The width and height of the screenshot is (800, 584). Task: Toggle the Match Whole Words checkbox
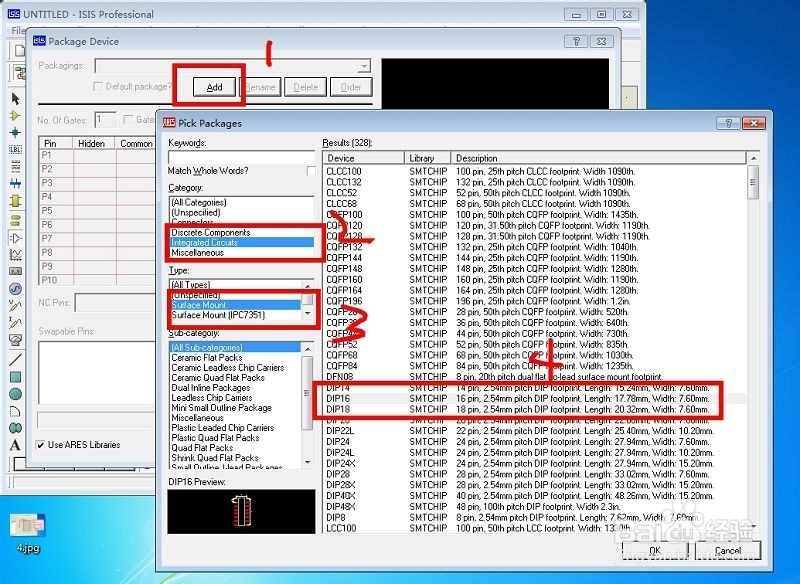click(311, 171)
